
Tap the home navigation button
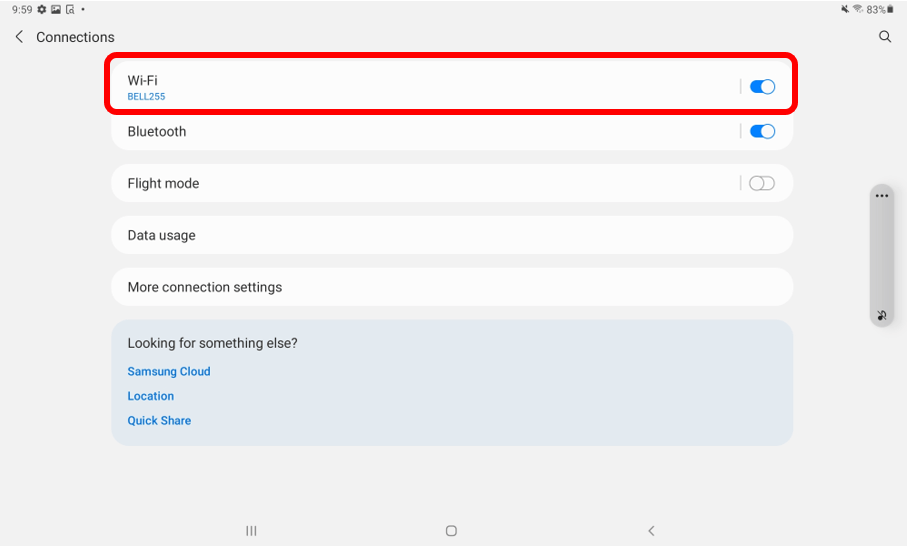pyautogui.click(x=451, y=530)
